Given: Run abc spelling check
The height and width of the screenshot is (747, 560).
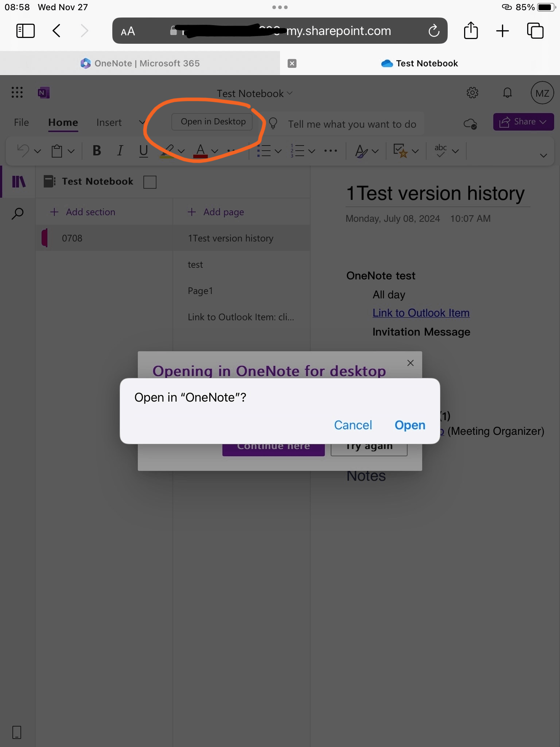Looking at the screenshot, I should pos(440,151).
